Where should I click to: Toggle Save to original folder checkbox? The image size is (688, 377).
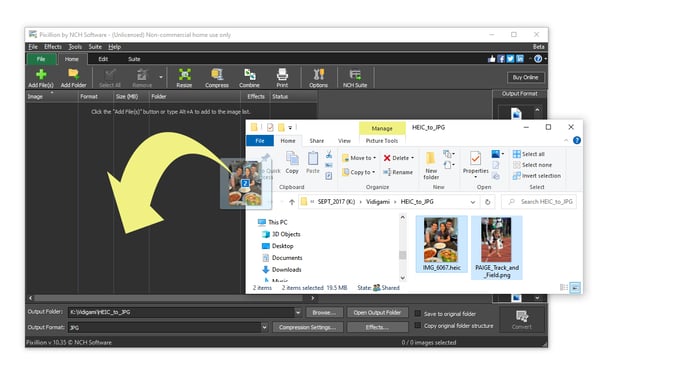418,313
